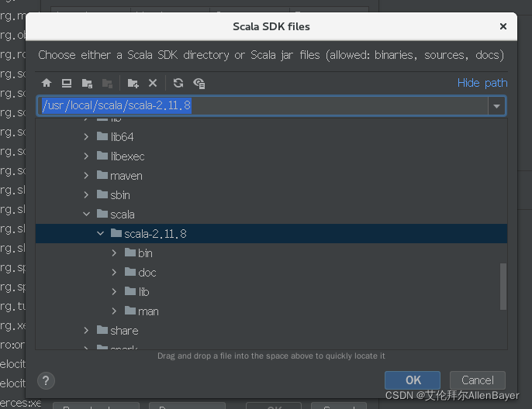Expand the man folder

tap(114, 311)
